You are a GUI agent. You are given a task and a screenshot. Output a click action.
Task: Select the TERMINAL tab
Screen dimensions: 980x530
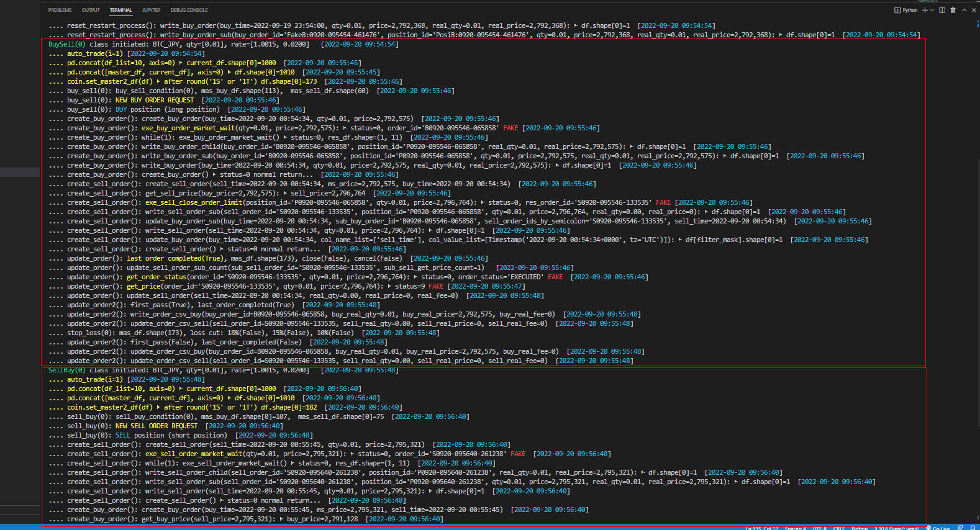[x=120, y=10]
